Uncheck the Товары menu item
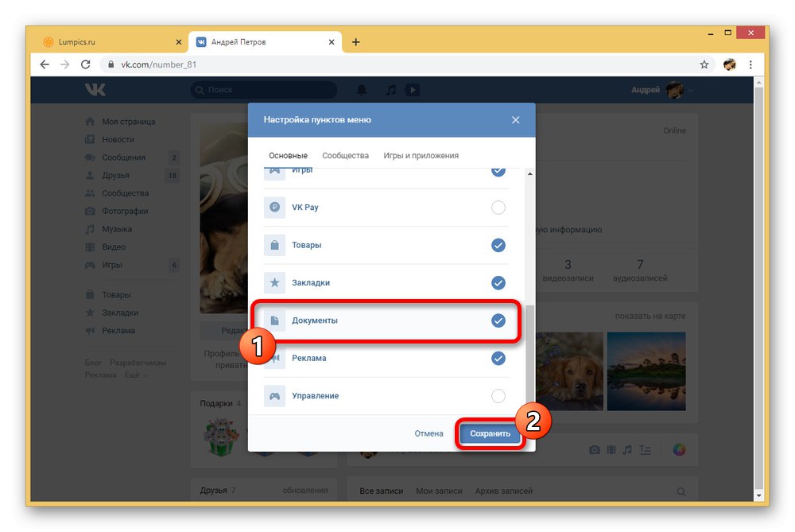The image size is (795, 532). [498, 246]
